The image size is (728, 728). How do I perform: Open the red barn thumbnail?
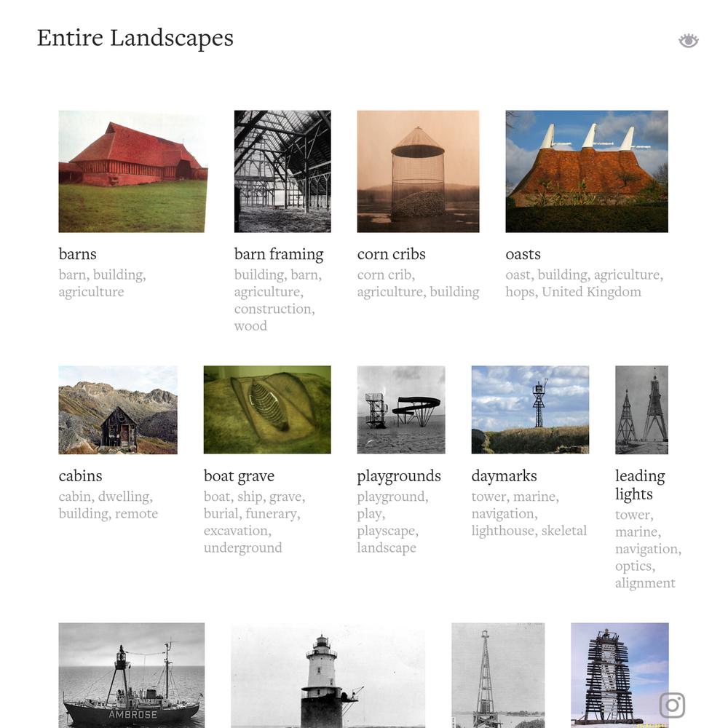[x=133, y=171]
